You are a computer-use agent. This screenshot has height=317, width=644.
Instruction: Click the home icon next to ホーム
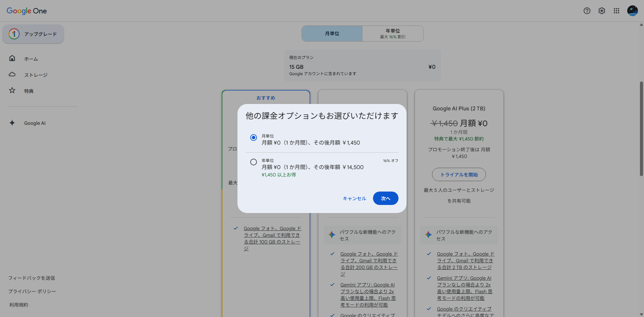point(12,58)
